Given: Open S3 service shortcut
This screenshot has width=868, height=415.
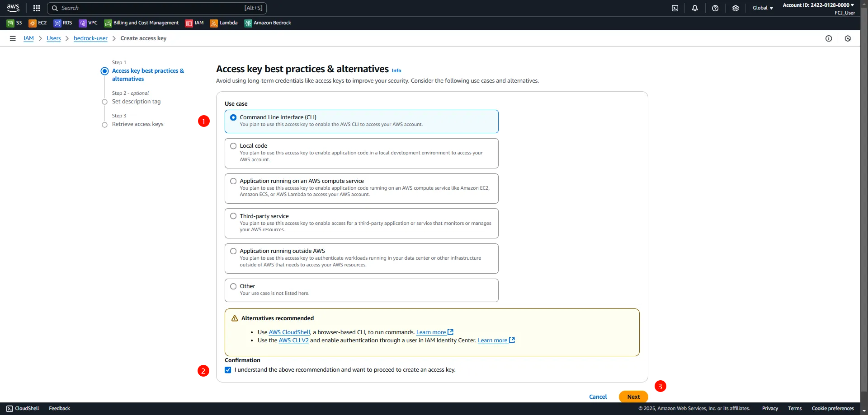Looking at the screenshot, I should (x=14, y=23).
